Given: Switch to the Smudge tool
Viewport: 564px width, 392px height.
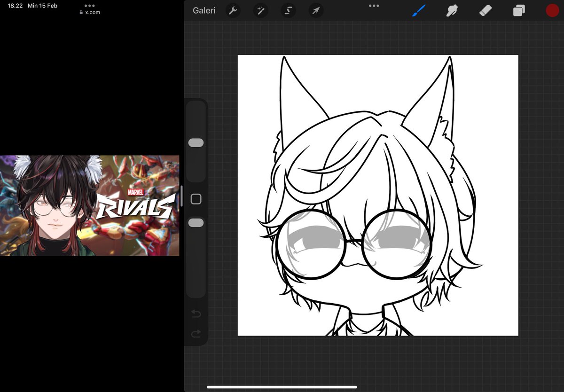Looking at the screenshot, I should (x=452, y=10).
